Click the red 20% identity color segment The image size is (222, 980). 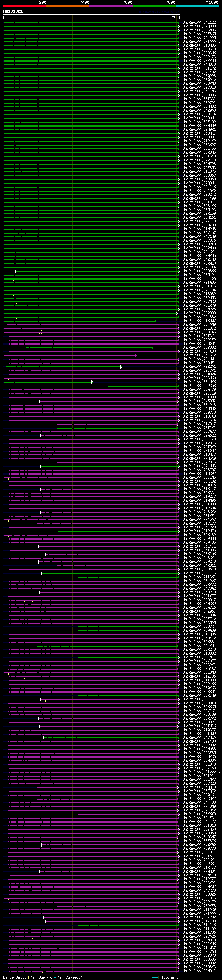pyautogui.click(x=25, y=6)
